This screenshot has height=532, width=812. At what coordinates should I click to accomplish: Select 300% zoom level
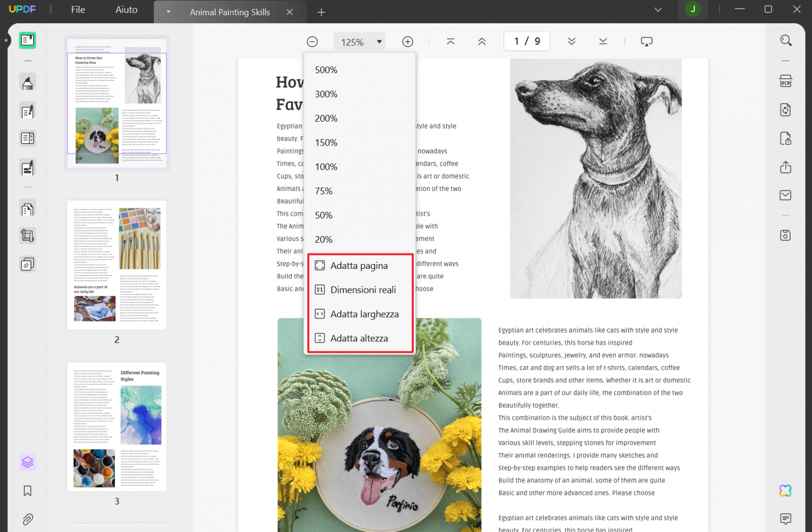360,94
